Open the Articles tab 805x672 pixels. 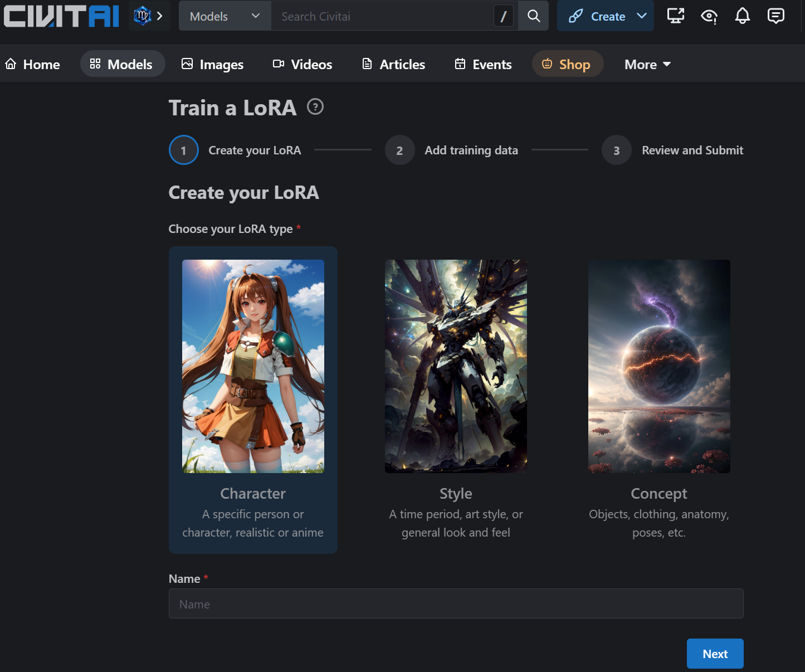pos(394,64)
